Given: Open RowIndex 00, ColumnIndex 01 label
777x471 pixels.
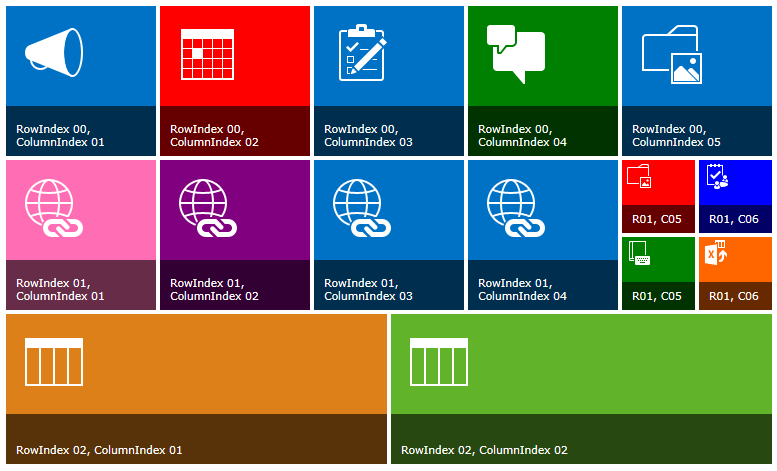Looking at the screenshot, I should (60, 135).
